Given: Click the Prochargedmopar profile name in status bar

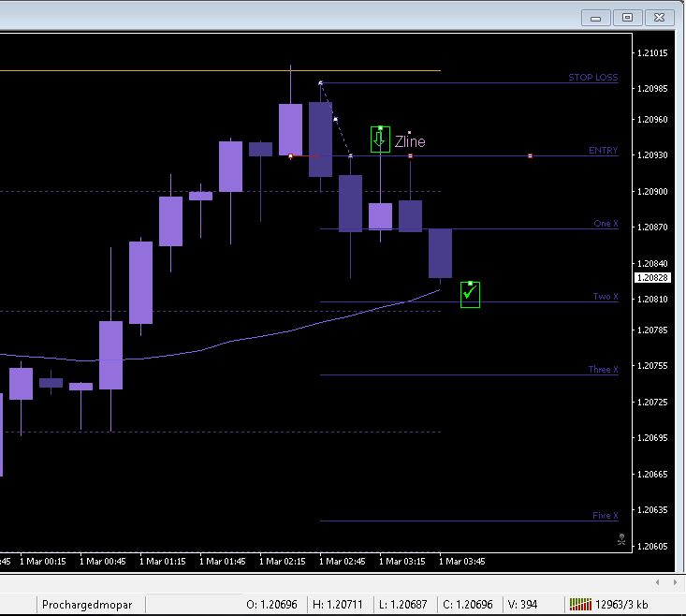Looking at the screenshot, I should coord(87,605).
